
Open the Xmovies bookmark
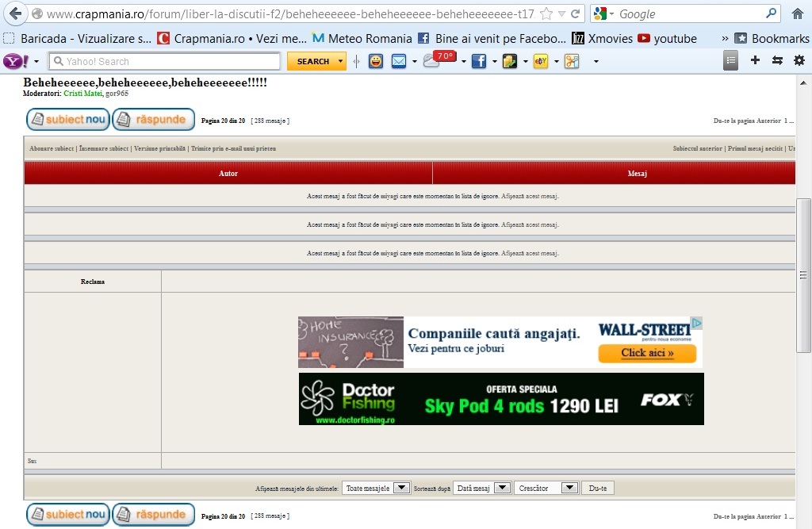click(603, 38)
